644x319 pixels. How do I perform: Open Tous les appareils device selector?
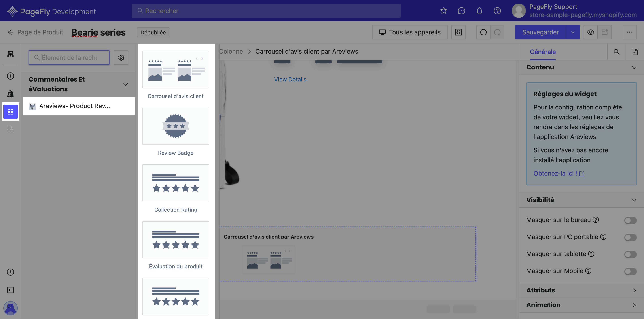point(410,32)
